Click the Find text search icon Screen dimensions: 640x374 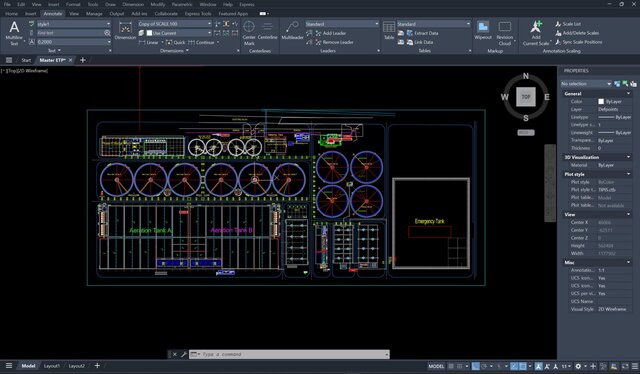click(107, 33)
